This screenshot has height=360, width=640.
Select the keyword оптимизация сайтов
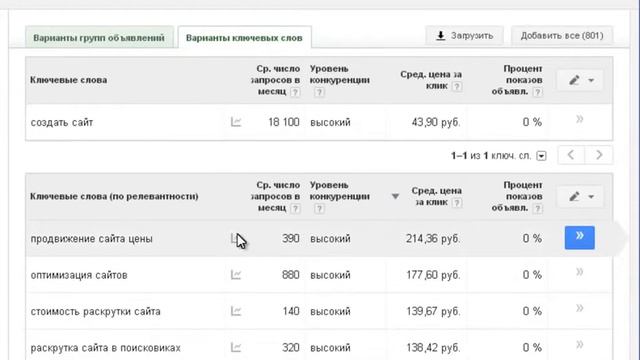click(79, 275)
